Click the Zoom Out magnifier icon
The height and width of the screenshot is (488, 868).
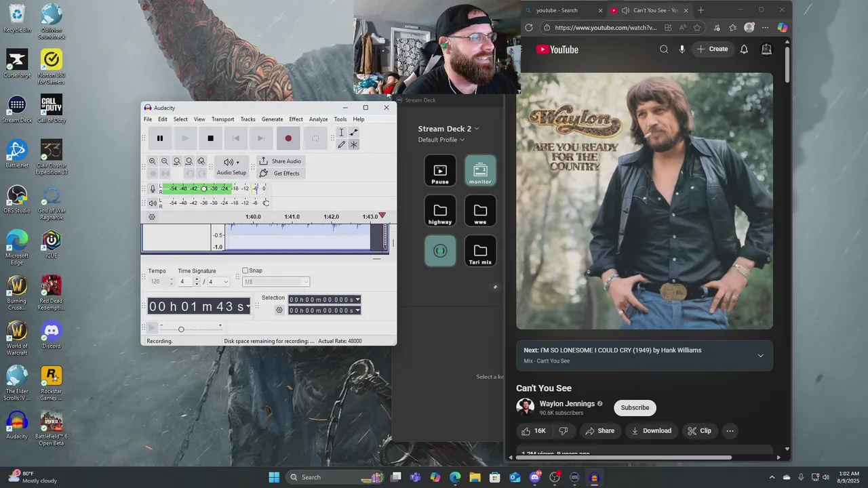tap(165, 161)
